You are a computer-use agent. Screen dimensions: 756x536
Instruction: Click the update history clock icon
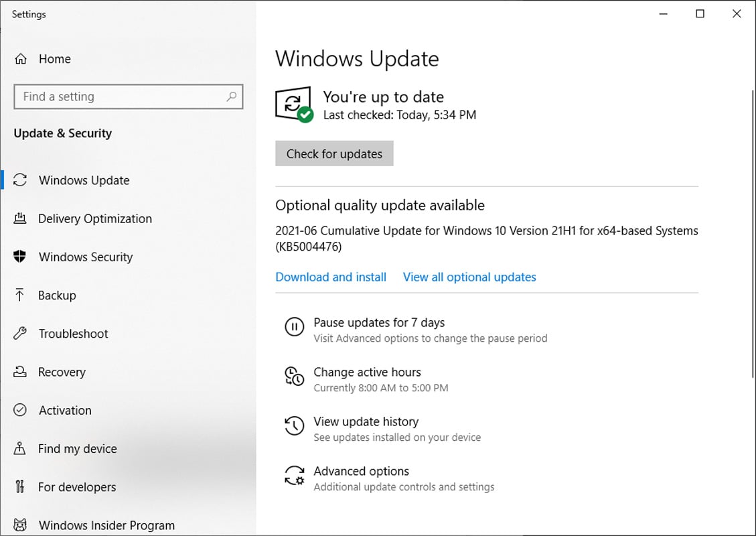point(294,426)
